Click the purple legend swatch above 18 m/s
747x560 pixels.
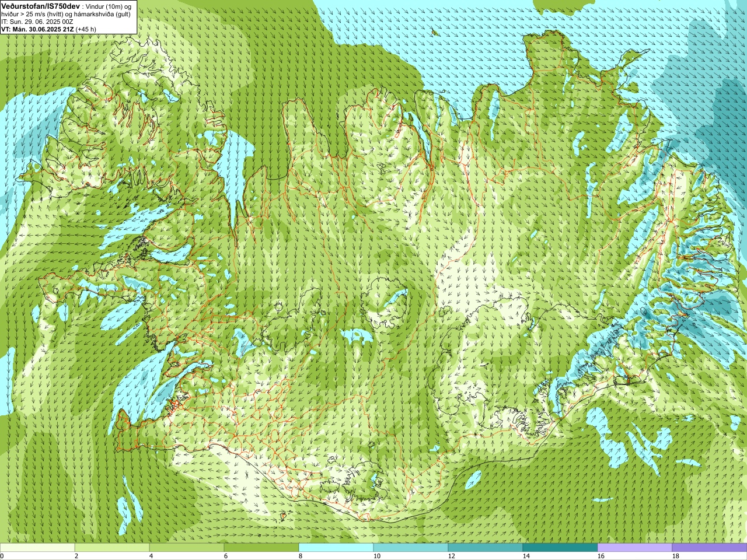[x=710, y=548]
